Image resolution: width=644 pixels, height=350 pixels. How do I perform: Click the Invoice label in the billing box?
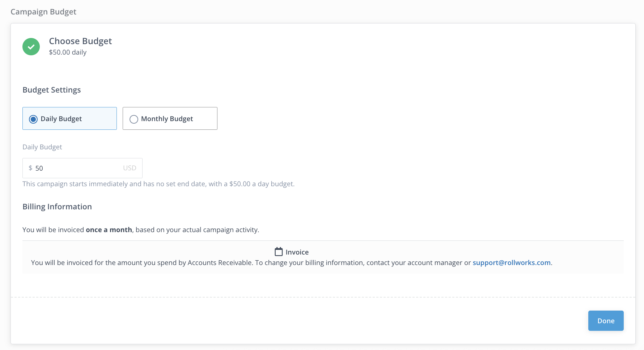pos(297,252)
